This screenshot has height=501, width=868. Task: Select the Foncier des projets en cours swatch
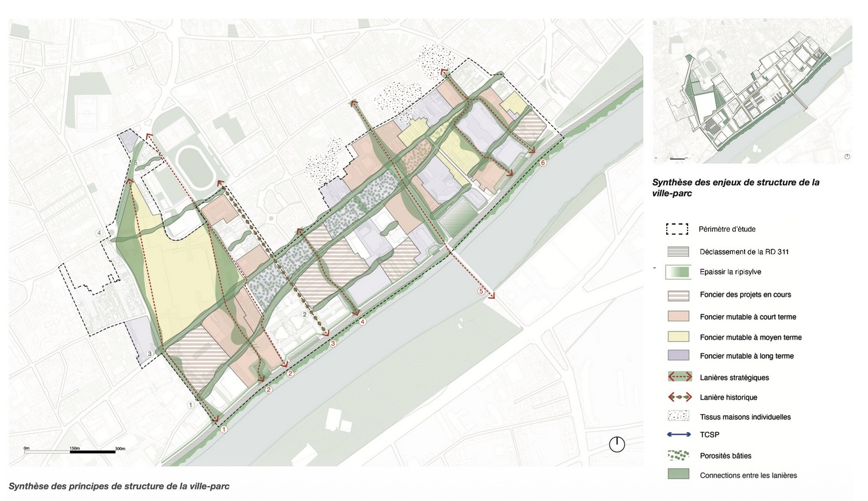tap(678, 295)
